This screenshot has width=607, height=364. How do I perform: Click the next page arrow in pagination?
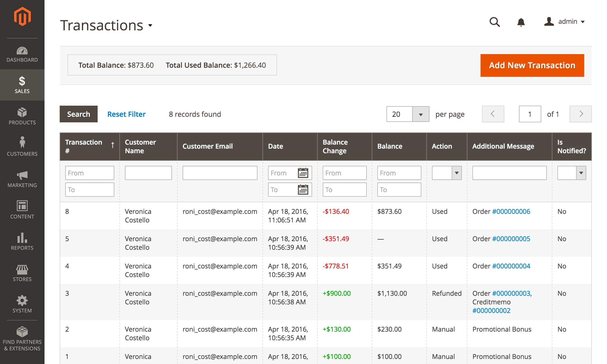coord(580,114)
